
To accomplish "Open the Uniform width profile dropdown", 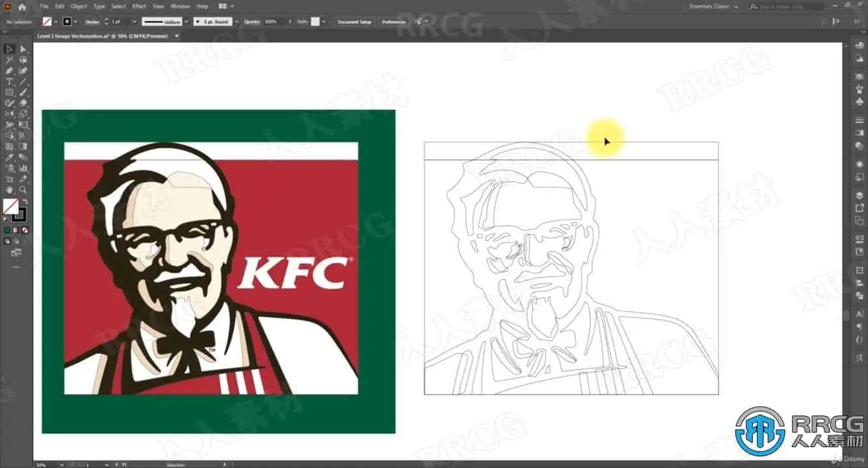I will pos(186,21).
